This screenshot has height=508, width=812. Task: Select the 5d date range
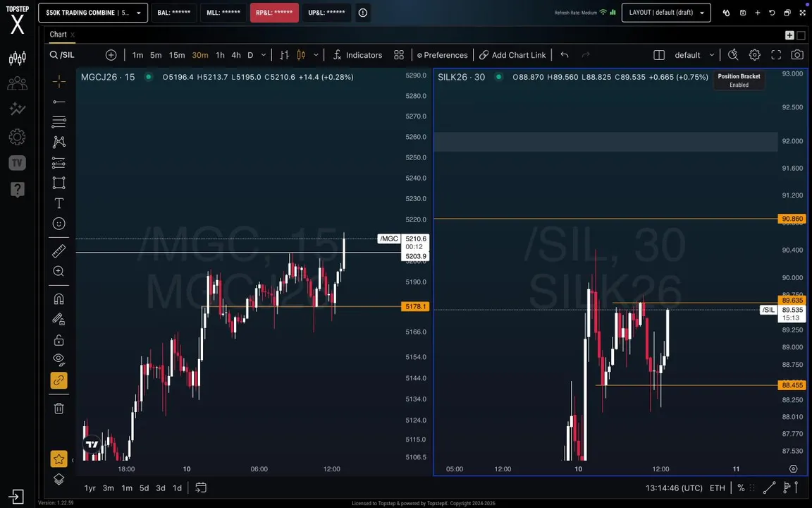coord(144,488)
